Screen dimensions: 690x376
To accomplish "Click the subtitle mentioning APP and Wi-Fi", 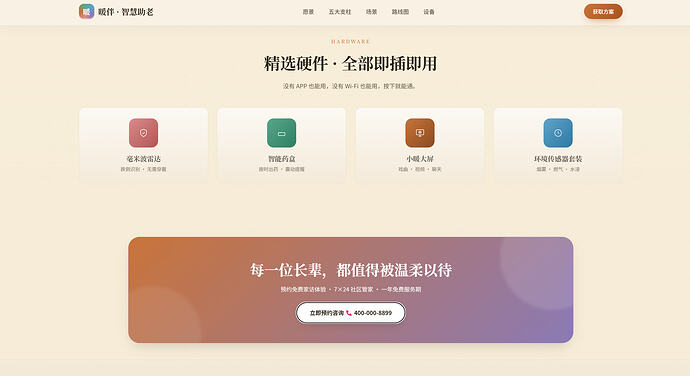I will click(349, 86).
